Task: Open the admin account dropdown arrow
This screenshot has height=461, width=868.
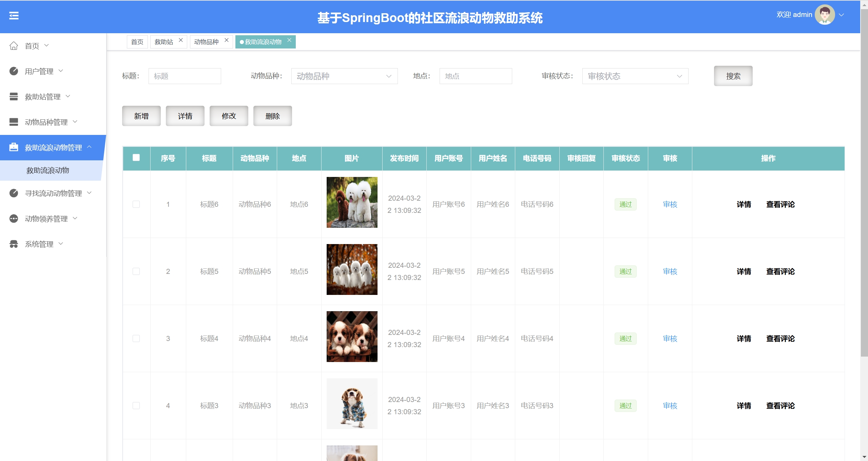Action: [841, 15]
